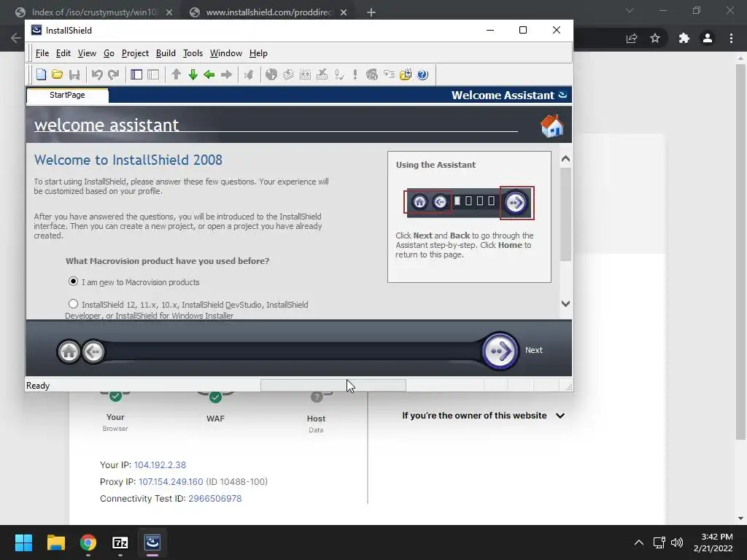Open 7-Zip from the taskbar
747x560 pixels.
click(x=120, y=542)
